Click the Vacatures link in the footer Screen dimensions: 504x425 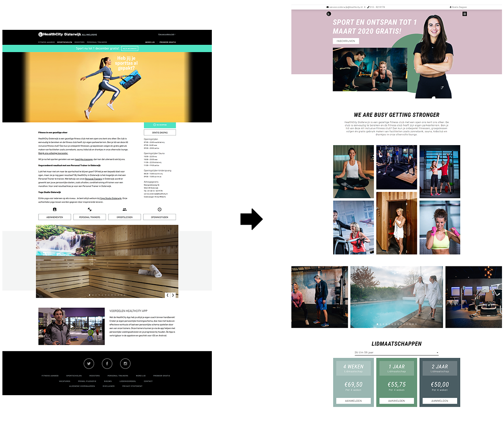(64, 381)
